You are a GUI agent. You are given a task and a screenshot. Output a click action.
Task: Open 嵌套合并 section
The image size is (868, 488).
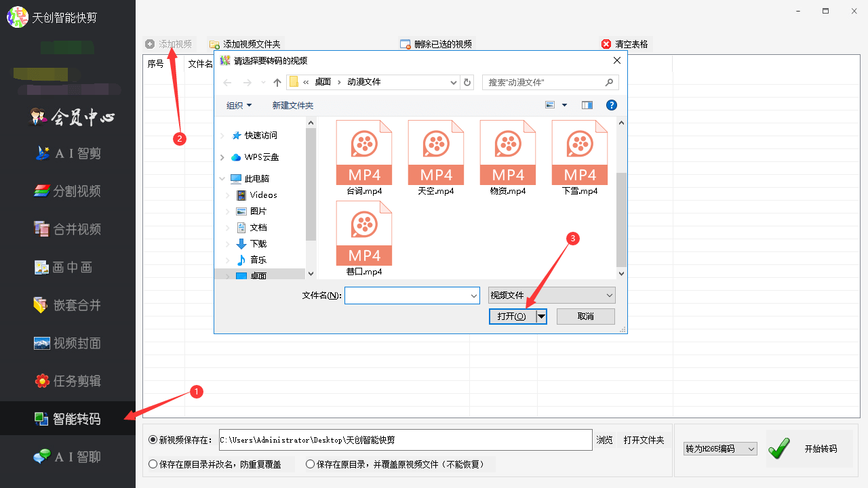68,305
